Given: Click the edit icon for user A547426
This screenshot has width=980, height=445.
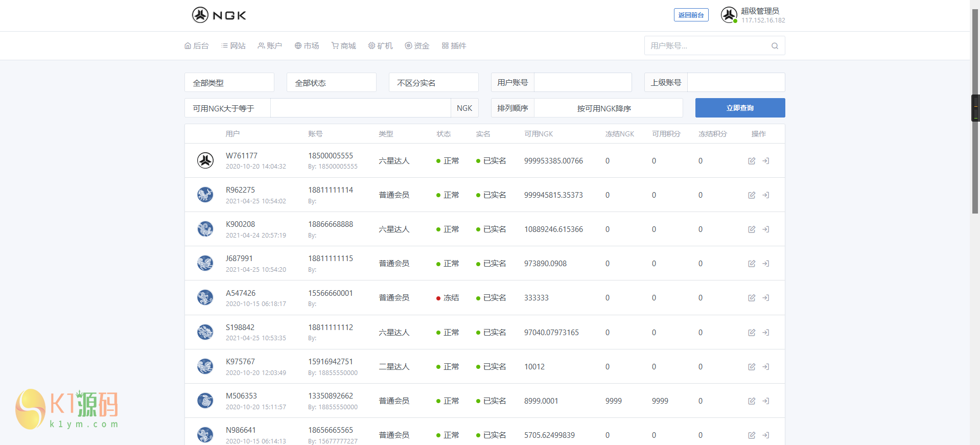Looking at the screenshot, I should [752, 298].
